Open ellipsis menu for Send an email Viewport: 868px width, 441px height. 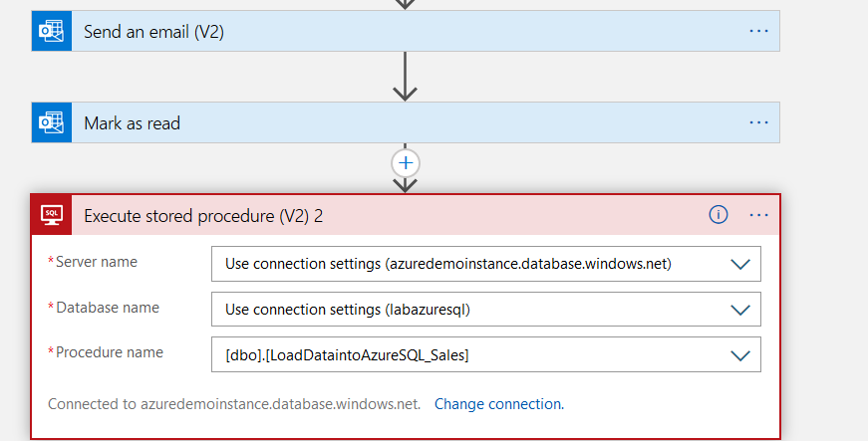(759, 32)
